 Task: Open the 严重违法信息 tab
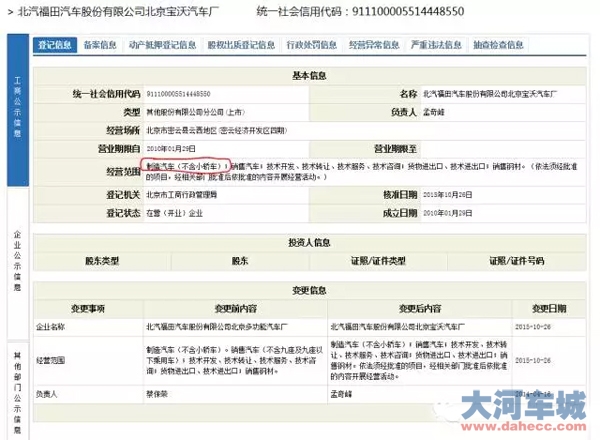click(x=436, y=45)
